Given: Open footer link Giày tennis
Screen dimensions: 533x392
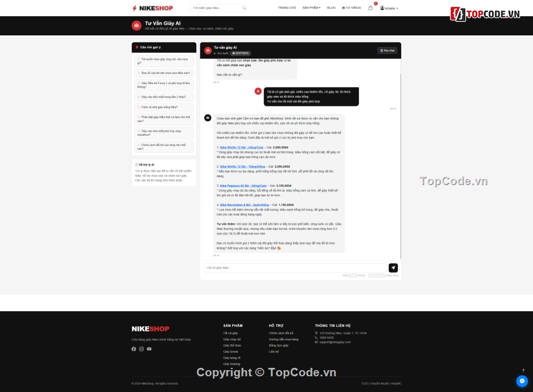Looking at the screenshot, I should point(231,352).
